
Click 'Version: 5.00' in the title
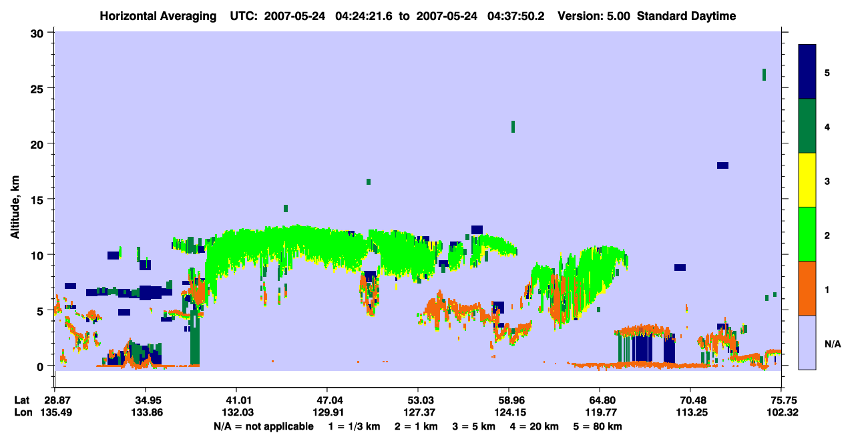tap(596, 16)
